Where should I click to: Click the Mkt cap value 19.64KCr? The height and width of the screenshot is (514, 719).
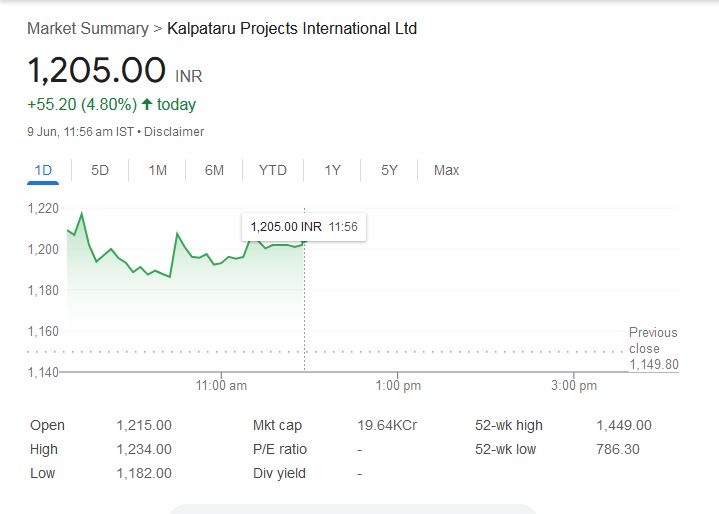pyautogui.click(x=387, y=425)
